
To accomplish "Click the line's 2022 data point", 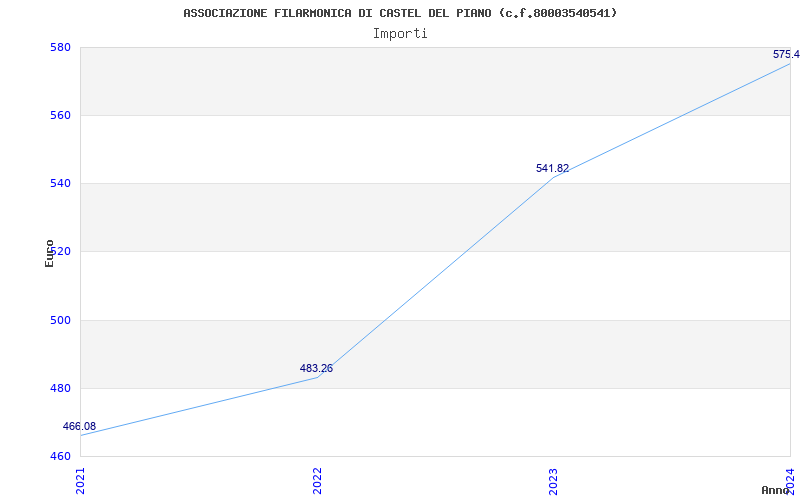I will pos(317,377).
